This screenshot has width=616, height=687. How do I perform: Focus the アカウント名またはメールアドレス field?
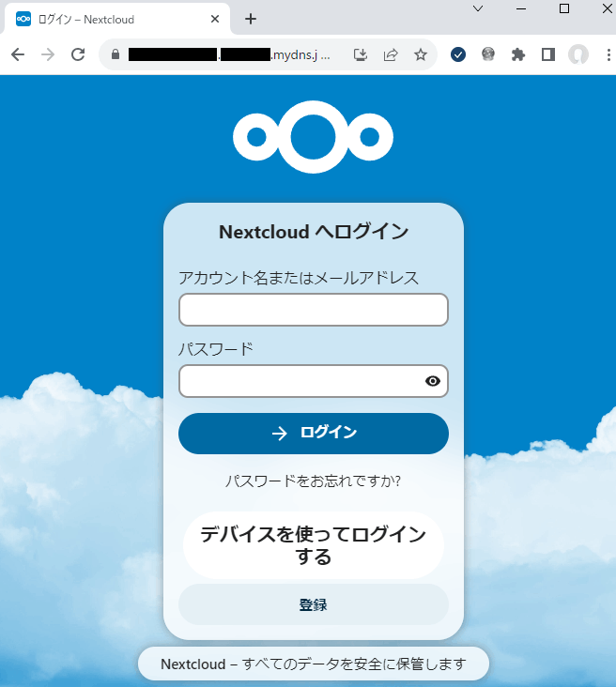click(314, 310)
